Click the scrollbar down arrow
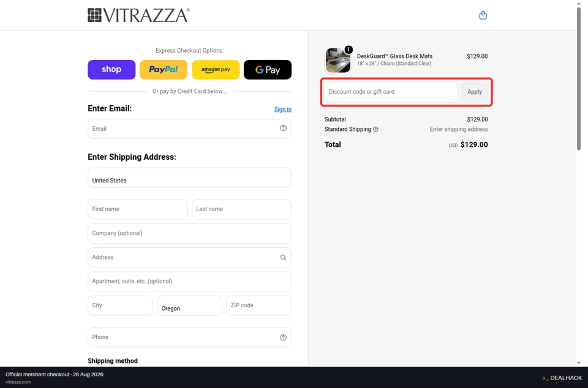 pyautogui.click(x=579, y=363)
